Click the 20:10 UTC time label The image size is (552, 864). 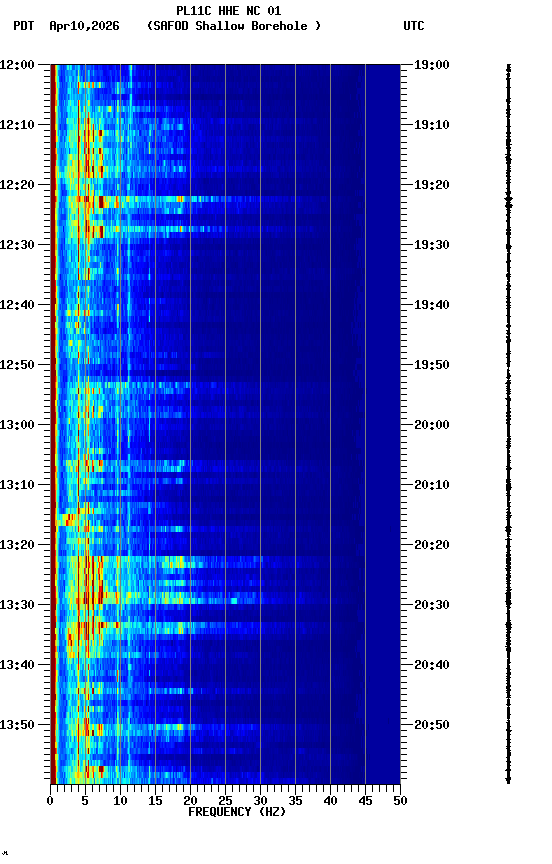[x=432, y=485]
